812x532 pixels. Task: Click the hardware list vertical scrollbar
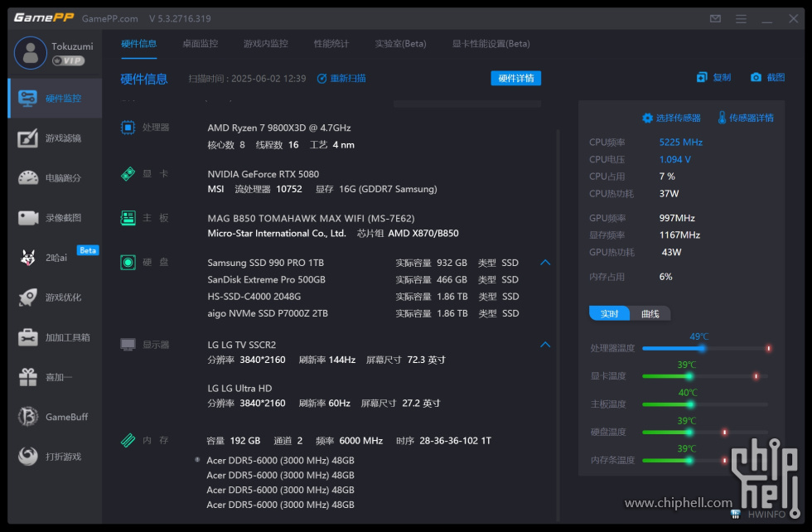558,326
